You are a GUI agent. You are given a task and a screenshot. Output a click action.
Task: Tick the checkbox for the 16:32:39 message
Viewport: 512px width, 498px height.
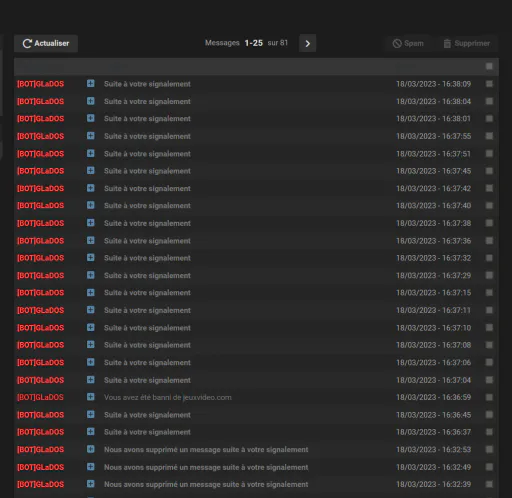tap(489, 484)
